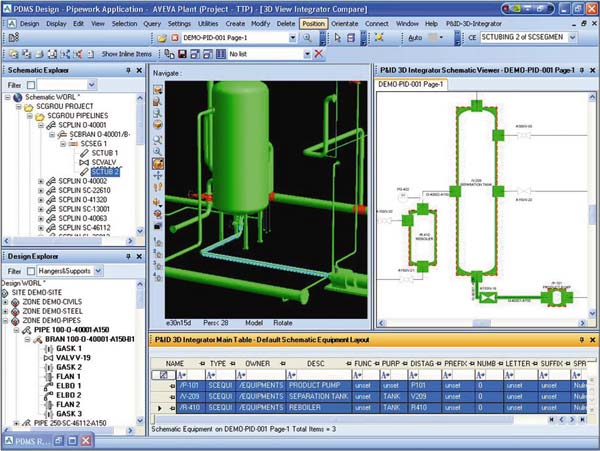
Task: Click the star highlight icon in the top toolbar
Action: [x=379, y=37]
